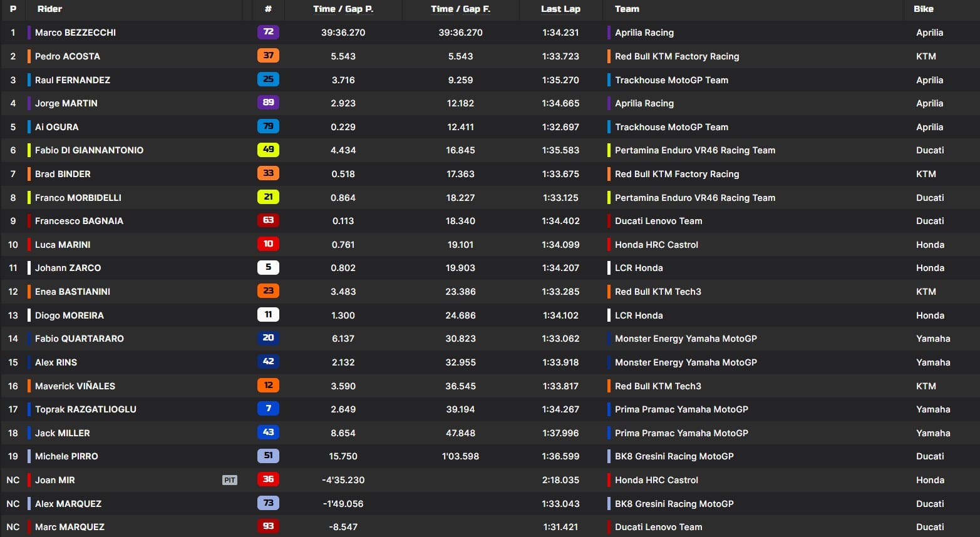Click Johann Zarco's white number 5 badge
The image size is (980, 537).
click(x=268, y=267)
